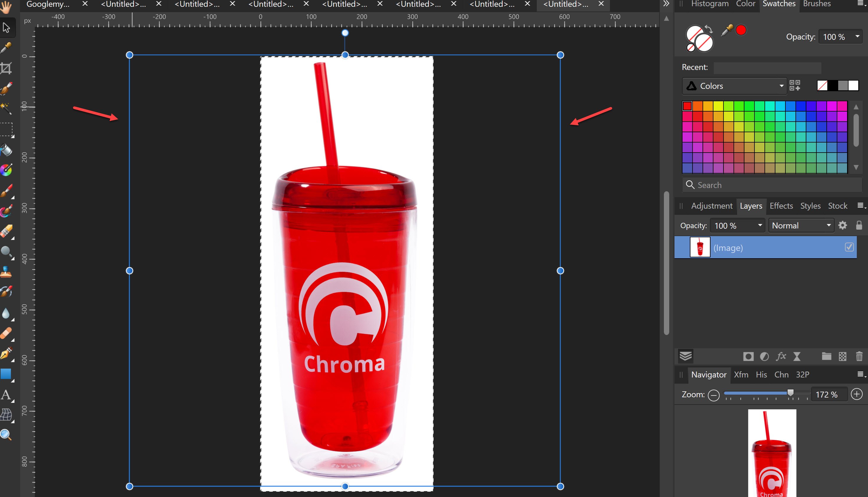Open the Navigator panel options menu
868x497 pixels.
coord(861,375)
